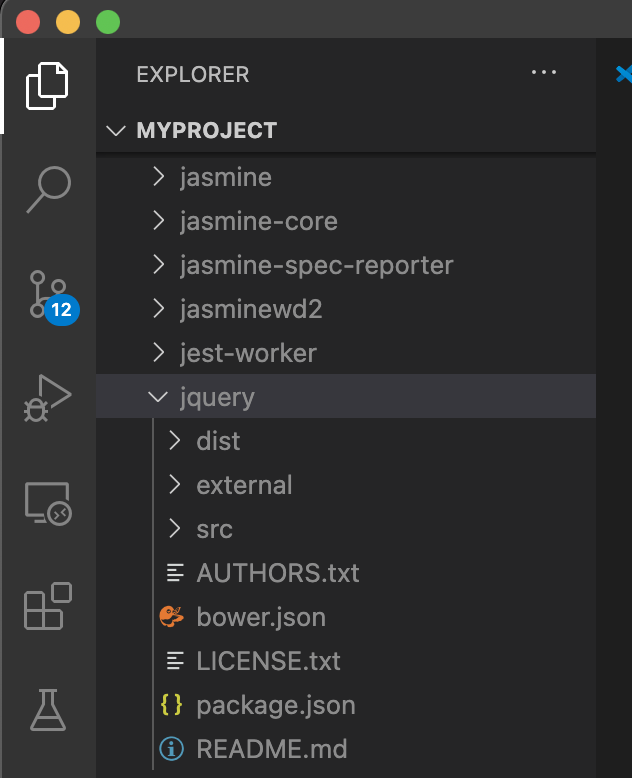Click the green fullscreen window button
The height and width of the screenshot is (778, 632).
coord(108,22)
